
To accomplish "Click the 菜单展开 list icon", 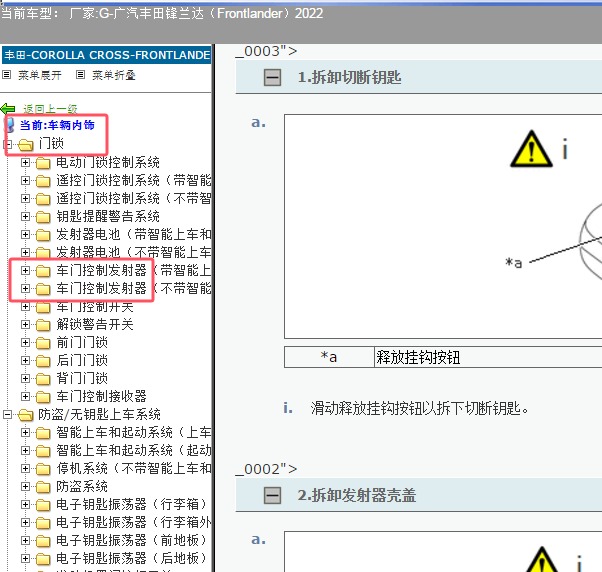I will tap(7, 74).
